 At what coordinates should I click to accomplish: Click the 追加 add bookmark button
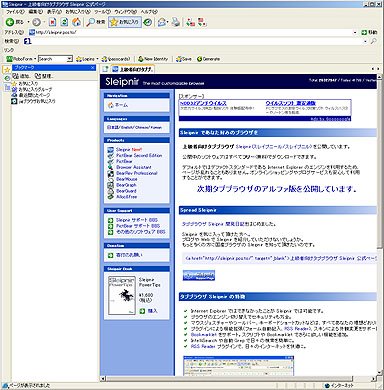(x=21, y=76)
